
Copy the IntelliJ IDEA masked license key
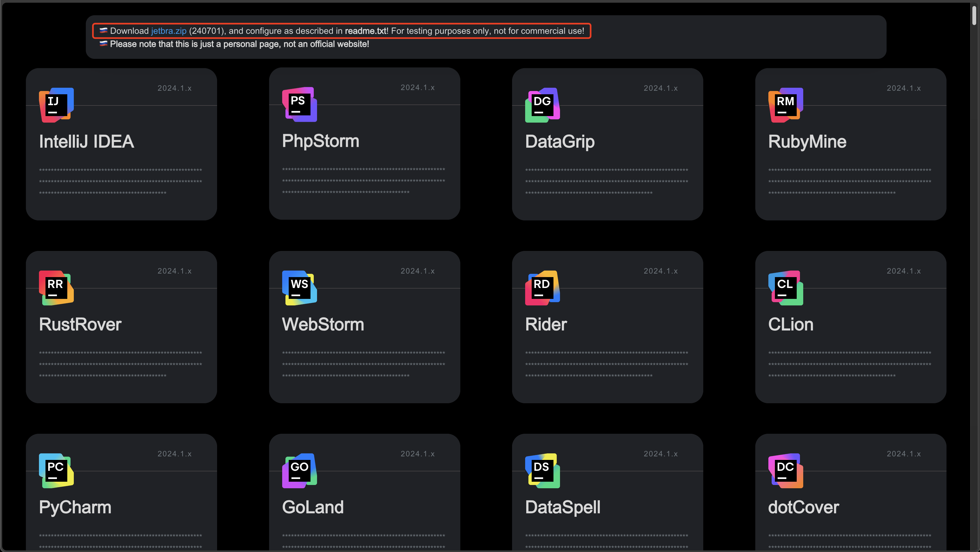tap(120, 182)
